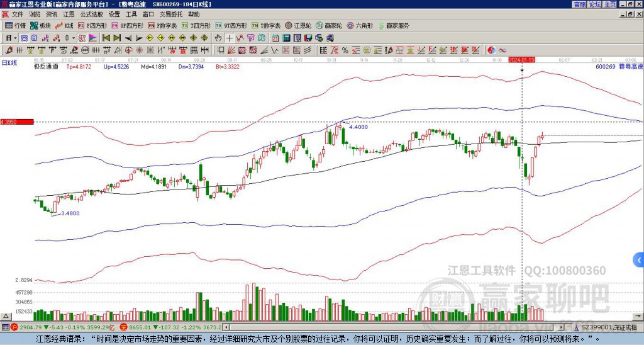Click the Tp=4.8172 indicator value

click(79, 67)
